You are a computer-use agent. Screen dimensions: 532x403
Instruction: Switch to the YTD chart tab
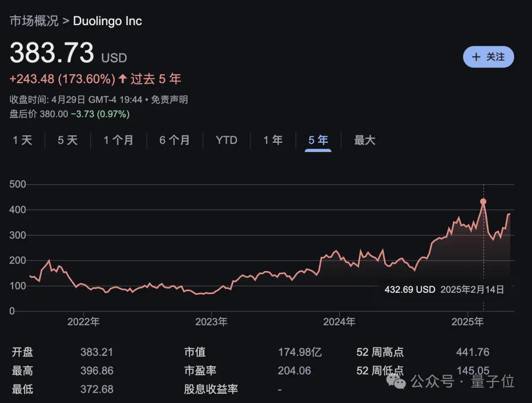point(227,140)
